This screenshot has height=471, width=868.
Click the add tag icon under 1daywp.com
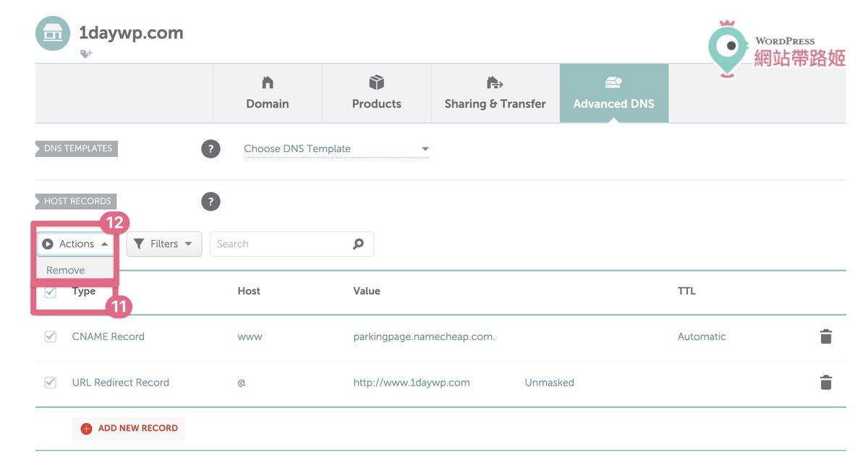click(x=86, y=54)
